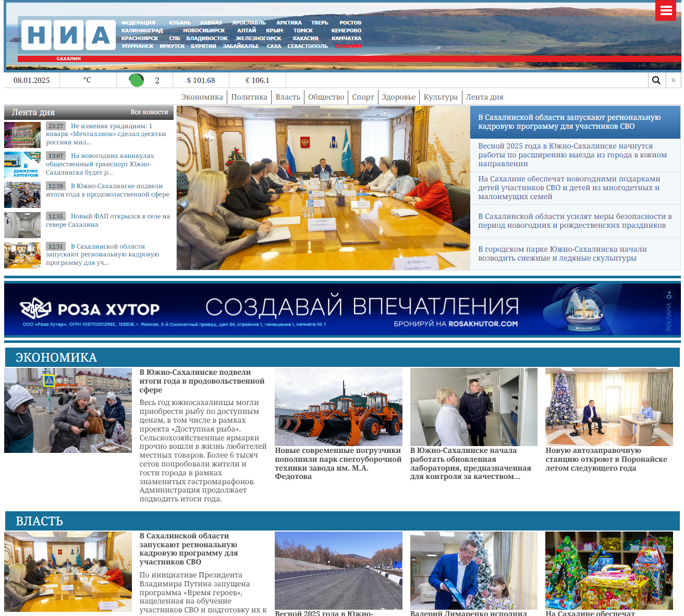Click the °C temperature cell
684x616 pixels.
pos(88,80)
